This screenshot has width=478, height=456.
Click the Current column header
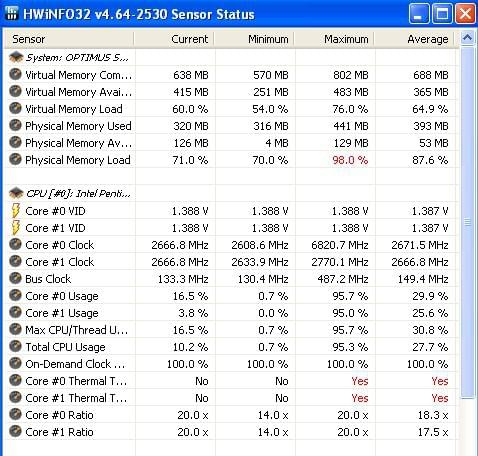[x=174, y=39]
